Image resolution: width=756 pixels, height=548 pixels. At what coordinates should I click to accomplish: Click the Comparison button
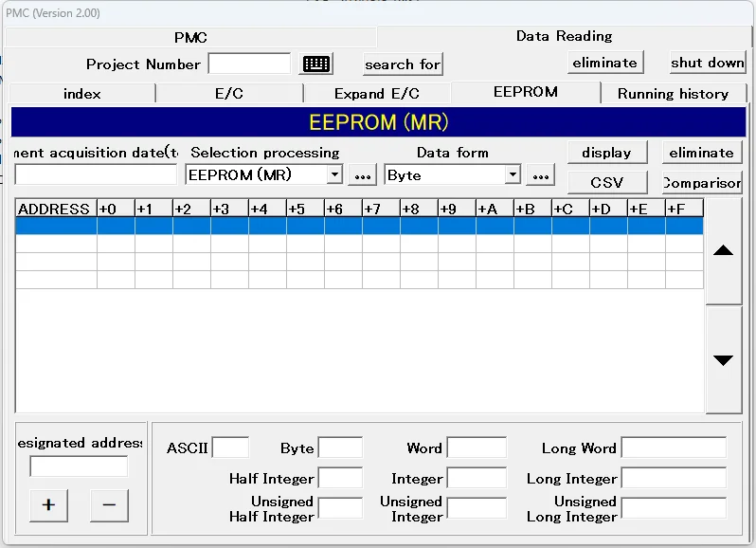[701, 183]
